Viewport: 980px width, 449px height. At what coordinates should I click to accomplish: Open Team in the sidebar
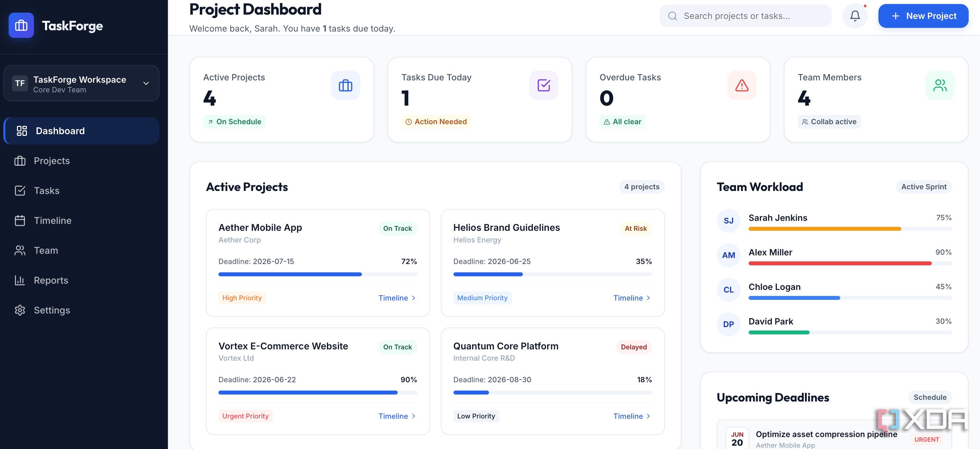81,250
